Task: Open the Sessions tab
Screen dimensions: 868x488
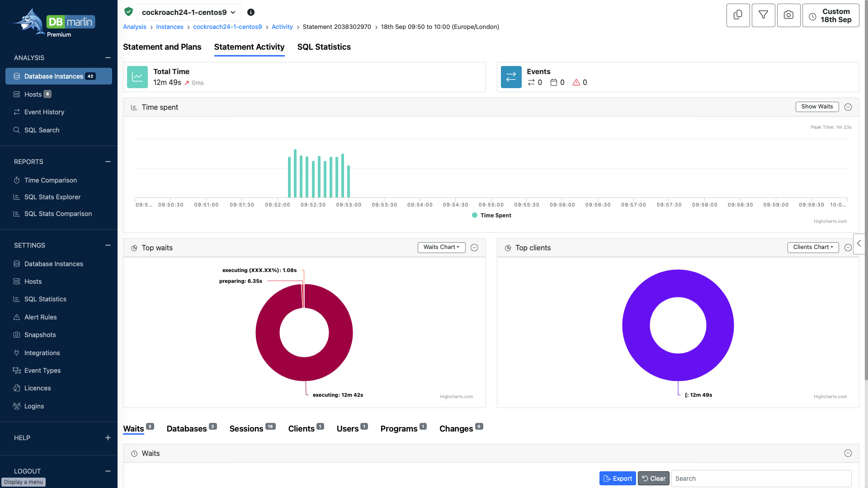Action: 252,428
